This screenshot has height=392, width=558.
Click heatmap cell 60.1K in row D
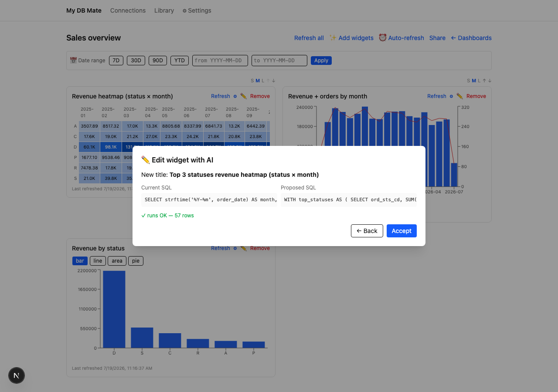coord(89,147)
